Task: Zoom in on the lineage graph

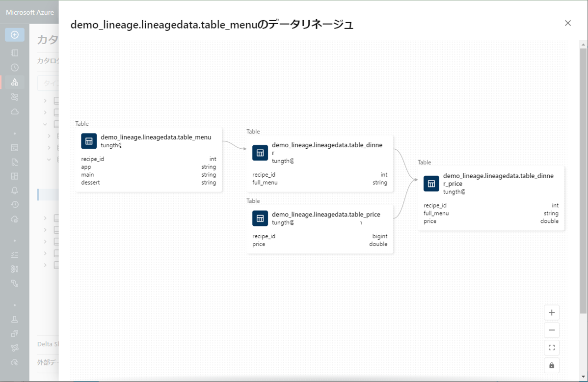Action: click(552, 313)
